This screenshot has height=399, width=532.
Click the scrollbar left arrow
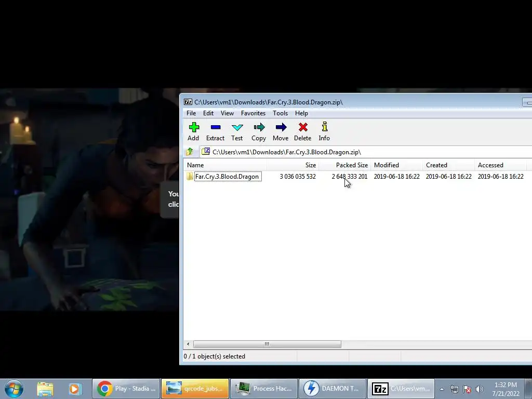[x=188, y=344]
